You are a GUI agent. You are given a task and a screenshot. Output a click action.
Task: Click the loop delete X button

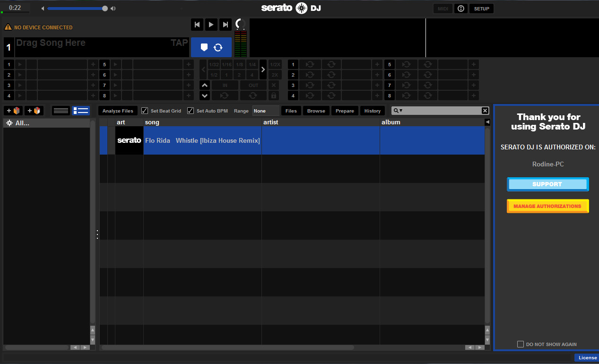(x=274, y=85)
